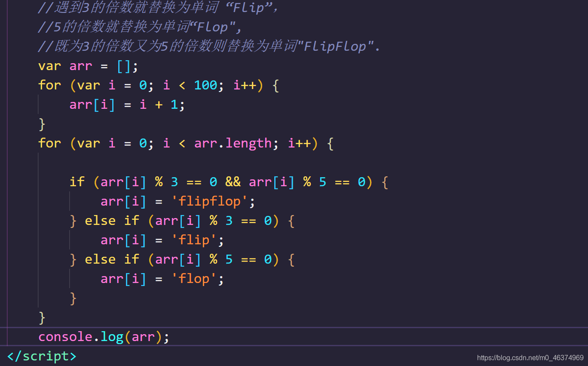Image resolution: width=588 pixels, height=366 pixels.
Task: Click 'else if' on the line checking % 3
Action: 112,221
